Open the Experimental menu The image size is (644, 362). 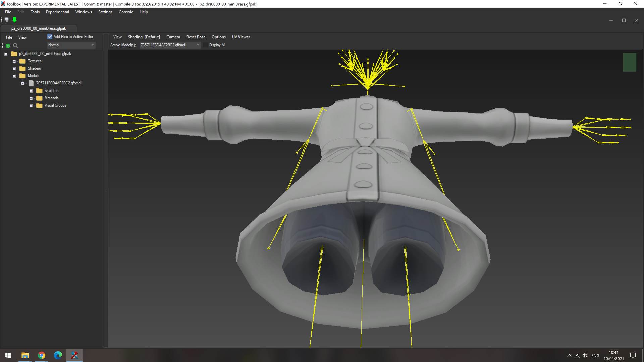57,12
